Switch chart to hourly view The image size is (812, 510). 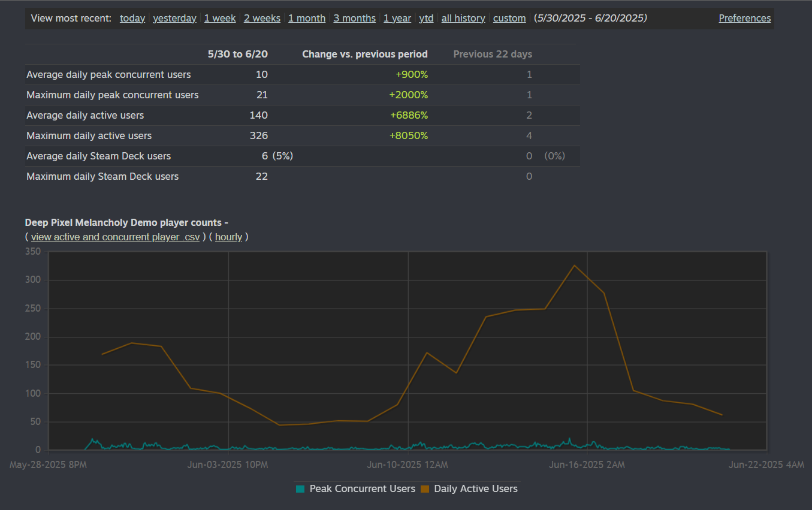228,237
